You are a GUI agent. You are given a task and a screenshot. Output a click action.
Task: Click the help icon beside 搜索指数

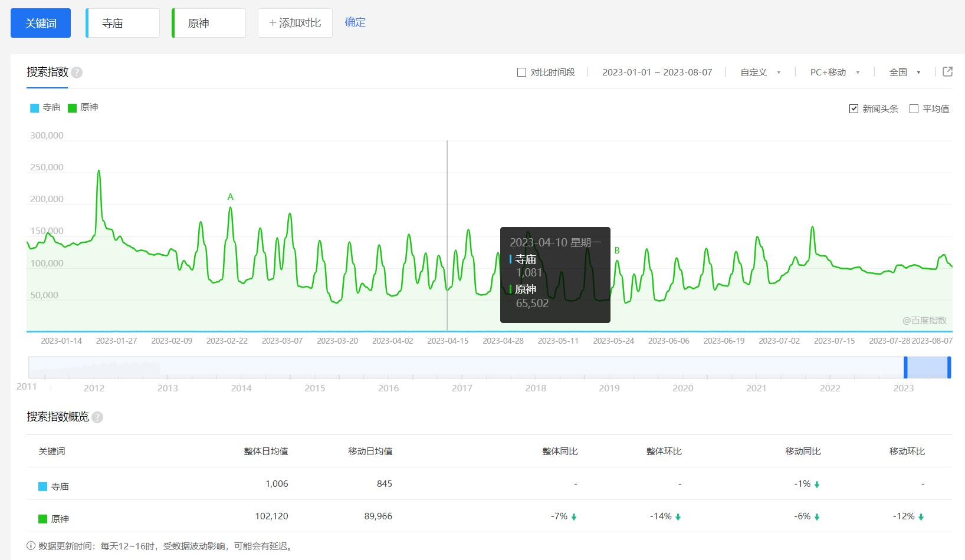tap(77, 73)
